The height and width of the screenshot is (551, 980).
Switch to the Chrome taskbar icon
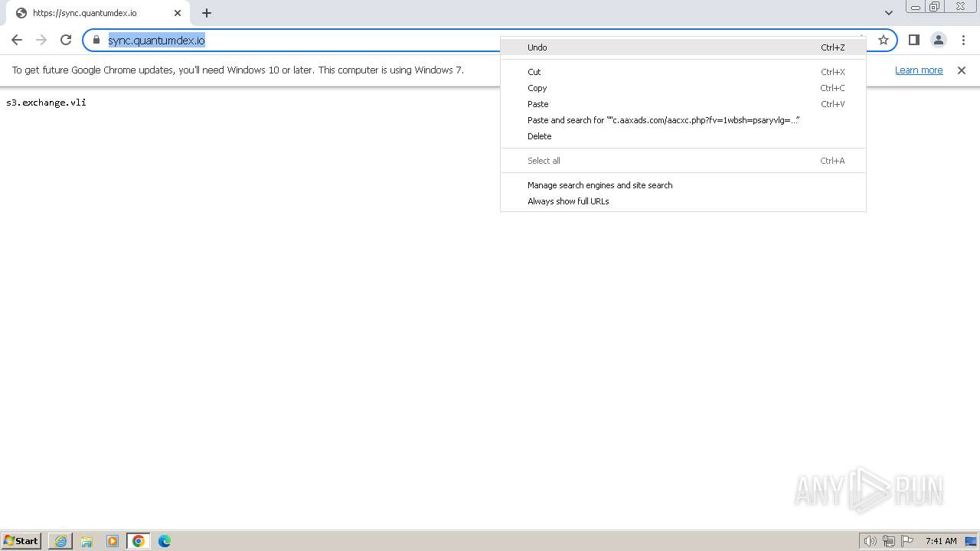pos(139,541)
